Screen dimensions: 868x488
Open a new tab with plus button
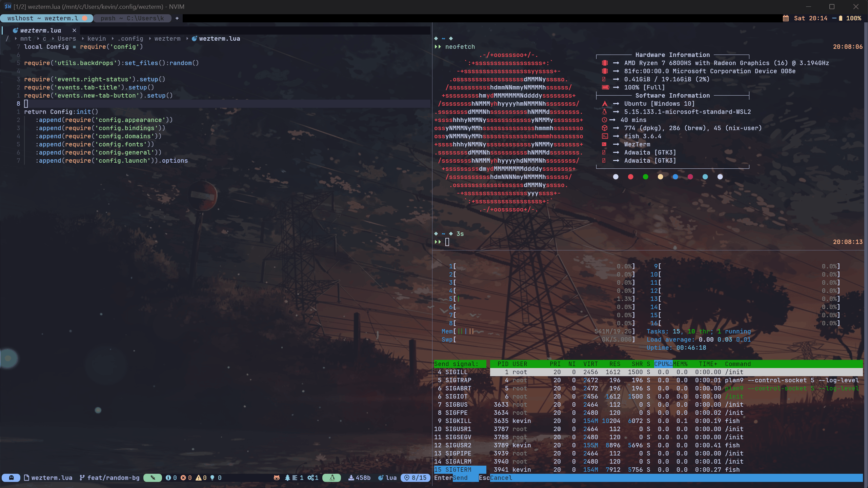pyautogui.click(x=177, y=18)
